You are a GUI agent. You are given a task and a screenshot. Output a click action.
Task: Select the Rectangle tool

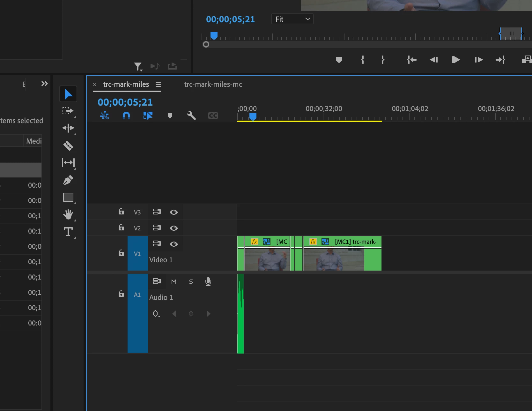[68, 197]
